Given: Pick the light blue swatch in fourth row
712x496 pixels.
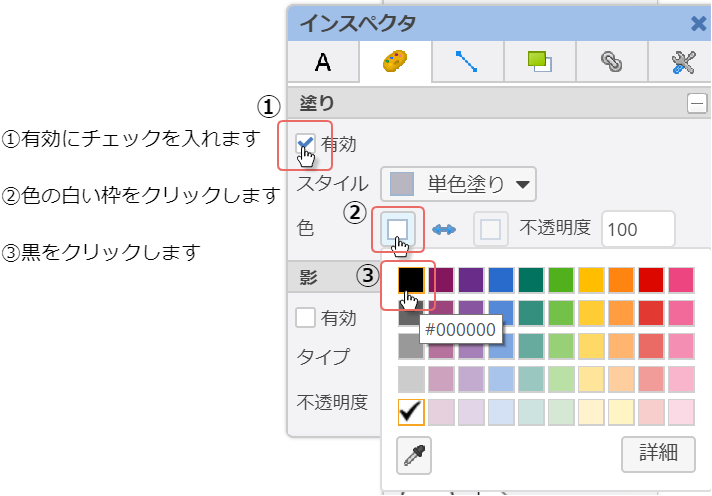Looking at the screenshot, I should tap(501, 379).
